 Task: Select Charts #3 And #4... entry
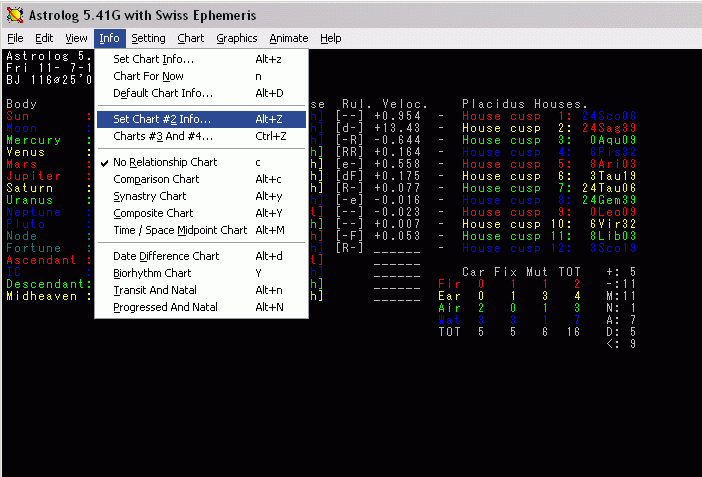(201, 136)
